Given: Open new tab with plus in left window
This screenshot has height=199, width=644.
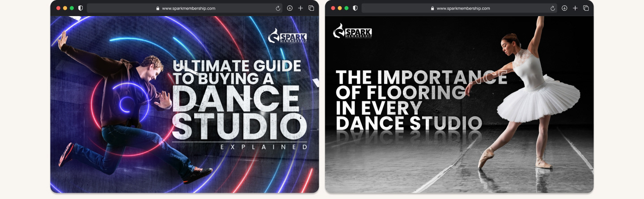Looking at the screenshot, I should click(301, 8).
